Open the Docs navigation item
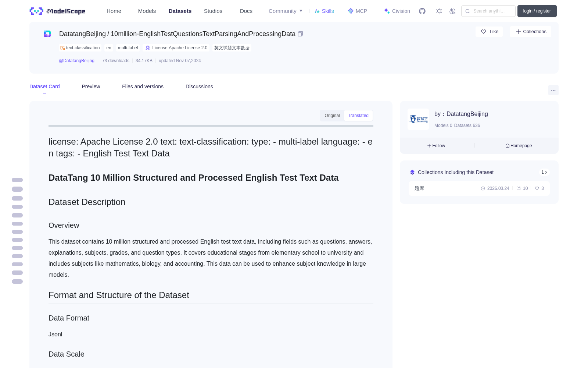Screen dimensions: 588x368 246,11
